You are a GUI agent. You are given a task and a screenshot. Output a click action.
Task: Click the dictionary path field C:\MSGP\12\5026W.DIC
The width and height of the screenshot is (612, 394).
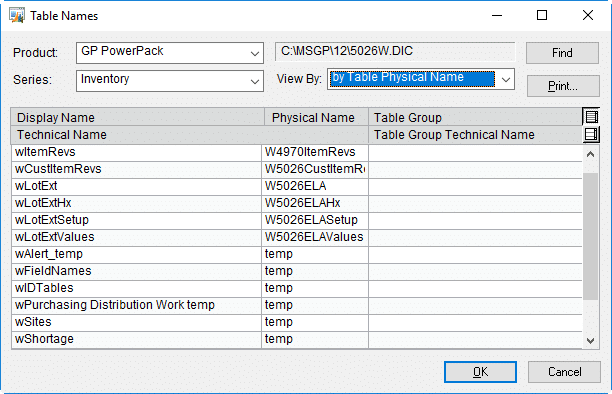(x=395, y=52)
